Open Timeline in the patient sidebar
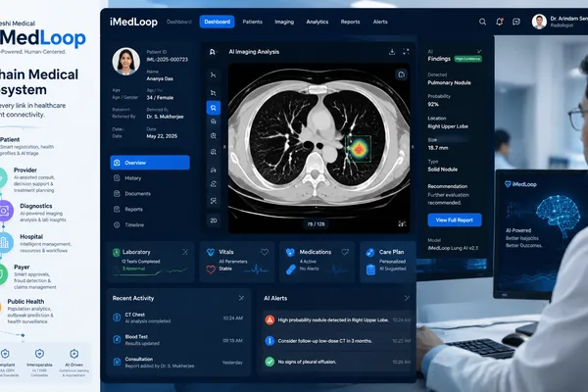The height and width of the screenshot is (392, 588). 150,224
